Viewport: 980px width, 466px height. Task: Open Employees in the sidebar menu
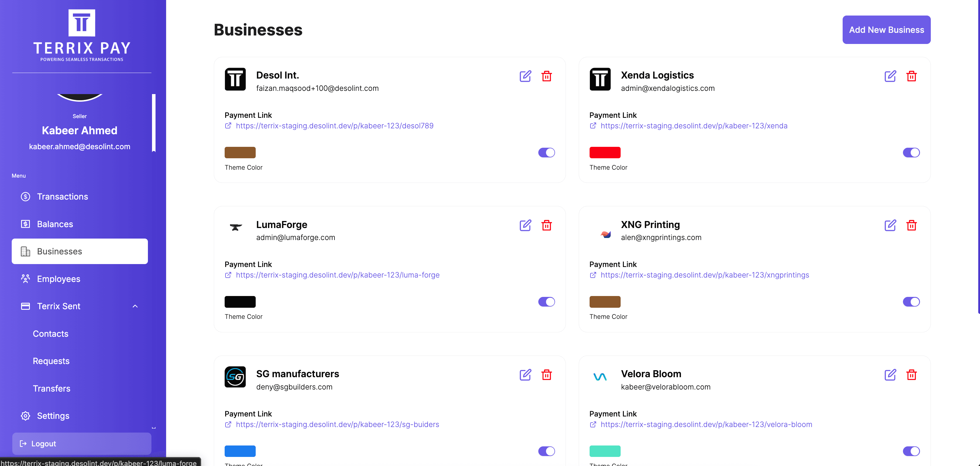(79, 279)
